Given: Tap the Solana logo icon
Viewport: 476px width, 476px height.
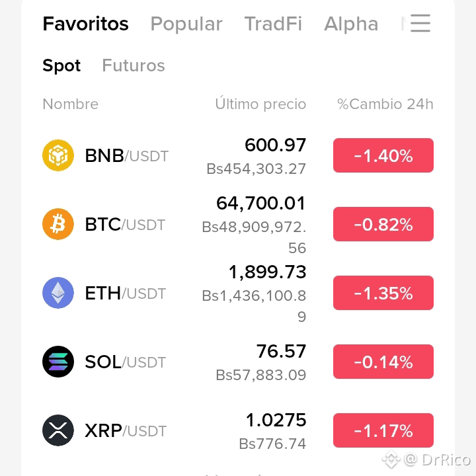Looking at the screenshot, I should [x=58, y=362].
